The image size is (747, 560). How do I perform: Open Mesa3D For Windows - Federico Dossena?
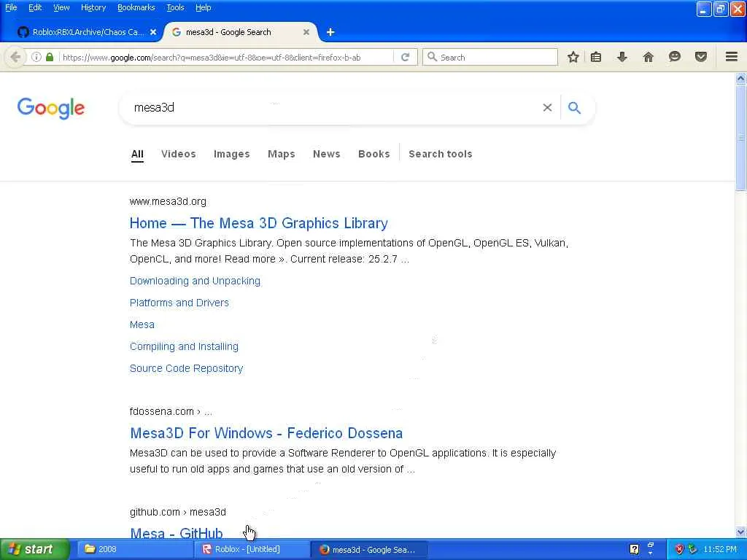(266, 433)
